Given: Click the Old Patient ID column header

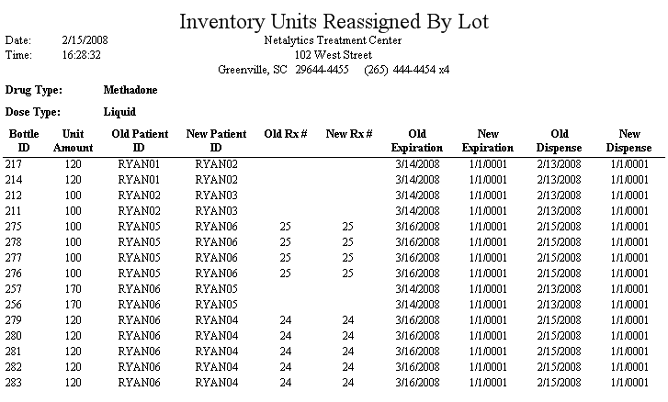Looking at the screenshot, I should tap(140, 141).
